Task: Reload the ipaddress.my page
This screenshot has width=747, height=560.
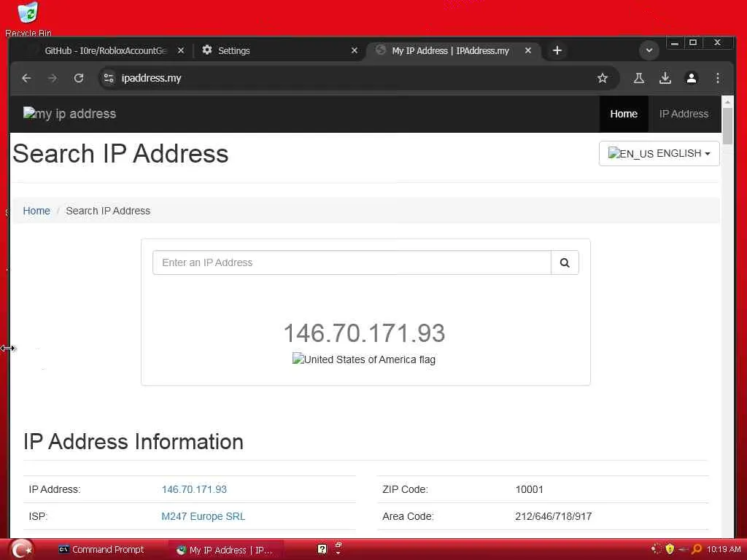Action: (79, 78)
